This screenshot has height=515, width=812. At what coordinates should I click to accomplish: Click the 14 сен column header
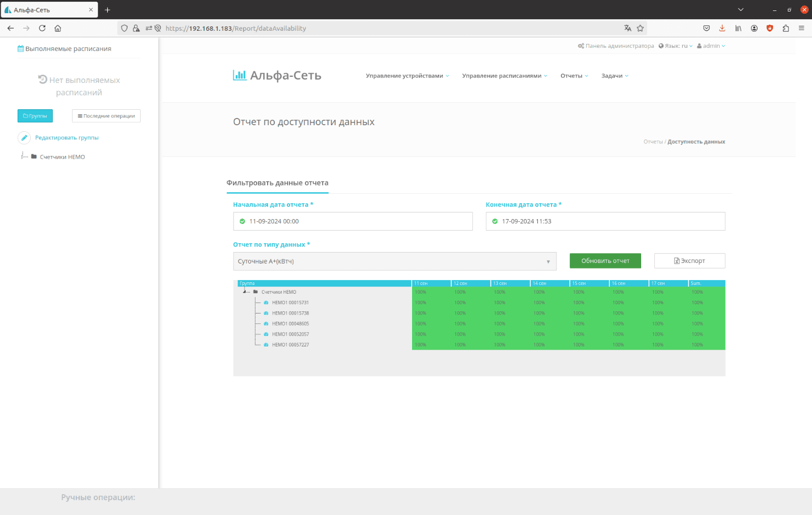550,283
